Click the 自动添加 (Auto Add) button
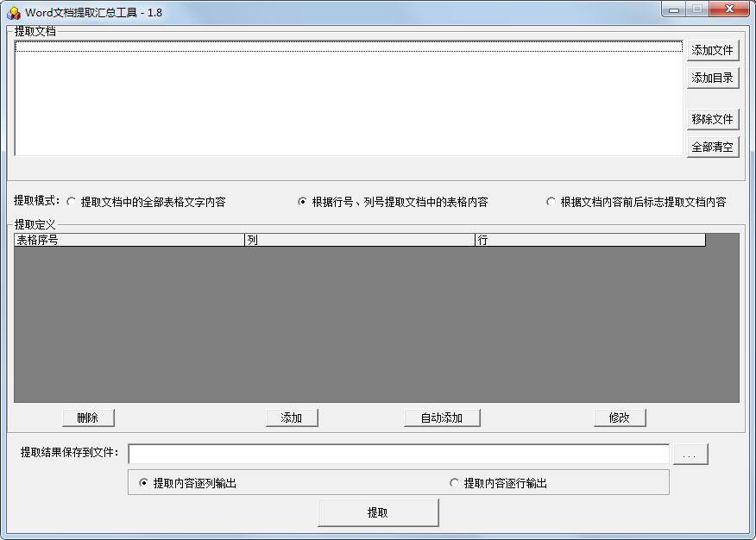The image size is (756, 540). [x=442, y=418]
